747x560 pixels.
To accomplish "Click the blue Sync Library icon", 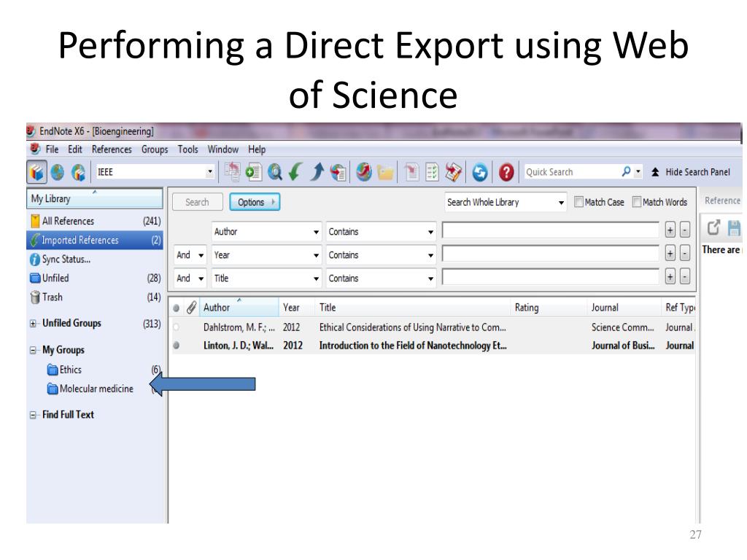I will click(x=480, y=172).
